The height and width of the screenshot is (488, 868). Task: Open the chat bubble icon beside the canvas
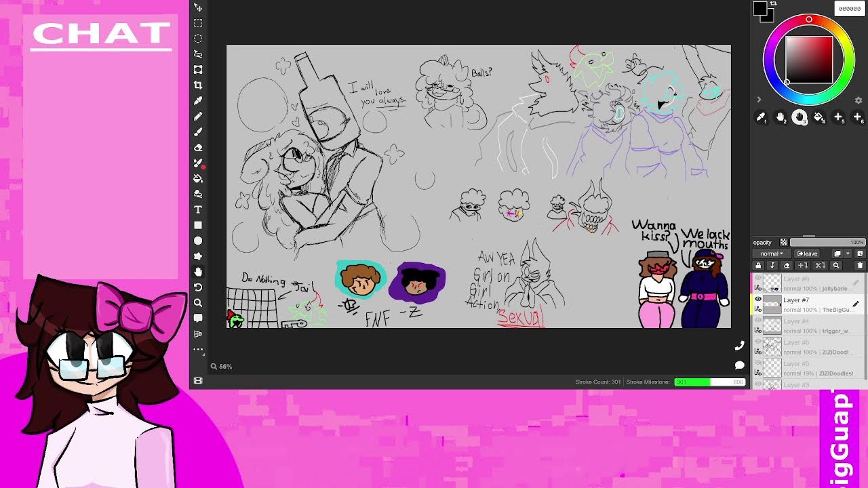pos(739,365)
